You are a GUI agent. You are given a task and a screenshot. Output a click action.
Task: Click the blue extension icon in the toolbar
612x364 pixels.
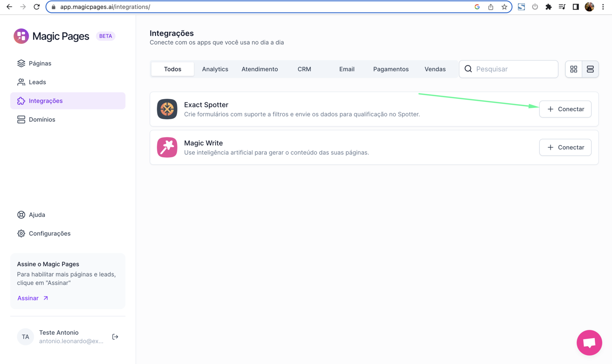tap(521, 7)
